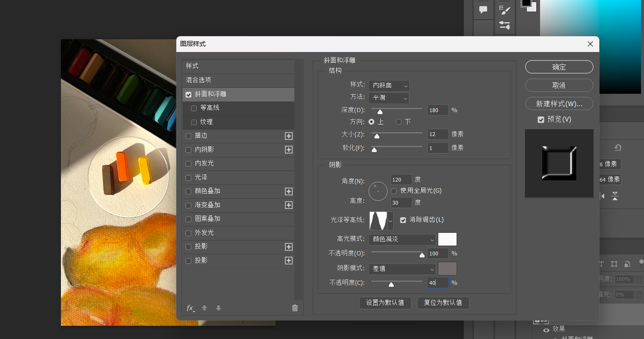Viewport: 644px width, 339px height.
Task: Click the white highlight color swatch
Action: point(448,239)
